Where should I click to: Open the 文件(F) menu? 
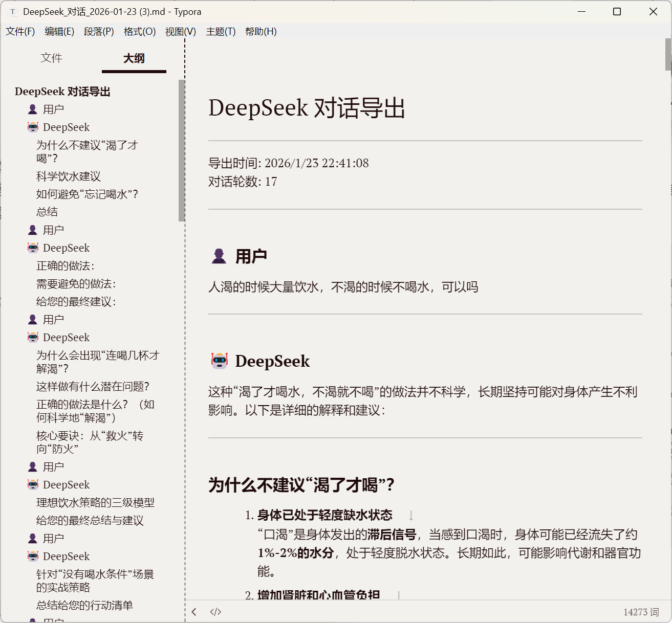(20, 32)
